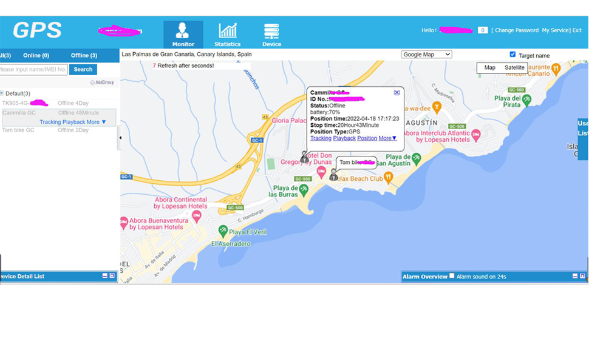589x364 pixels.
Task: Enable Alarm sound on 24s
Action: pos(452,276)
